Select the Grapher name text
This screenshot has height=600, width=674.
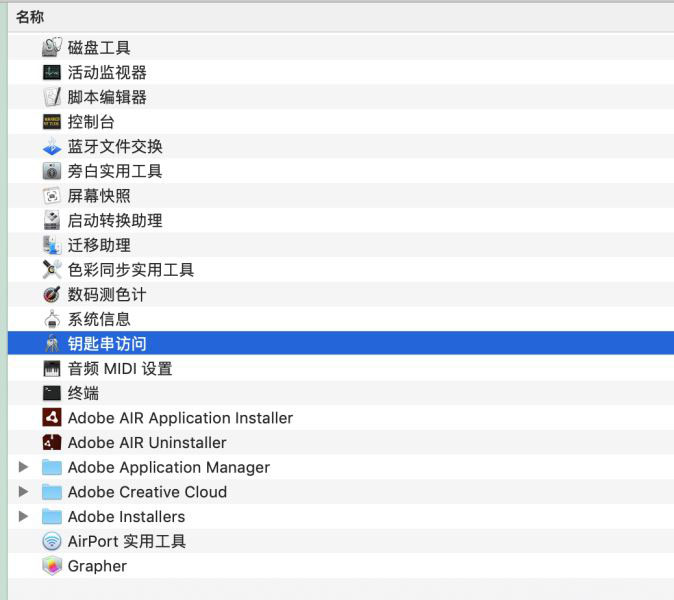tap(97, 566)
